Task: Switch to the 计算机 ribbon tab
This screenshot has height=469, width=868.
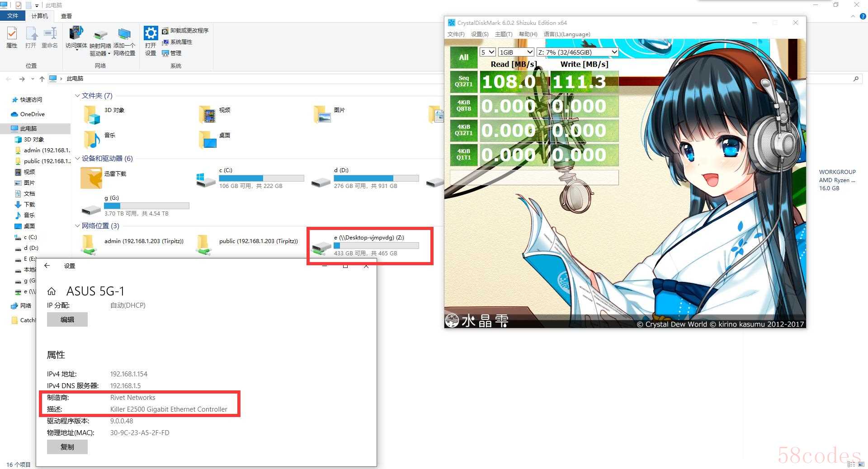Action: click(40, 16)
